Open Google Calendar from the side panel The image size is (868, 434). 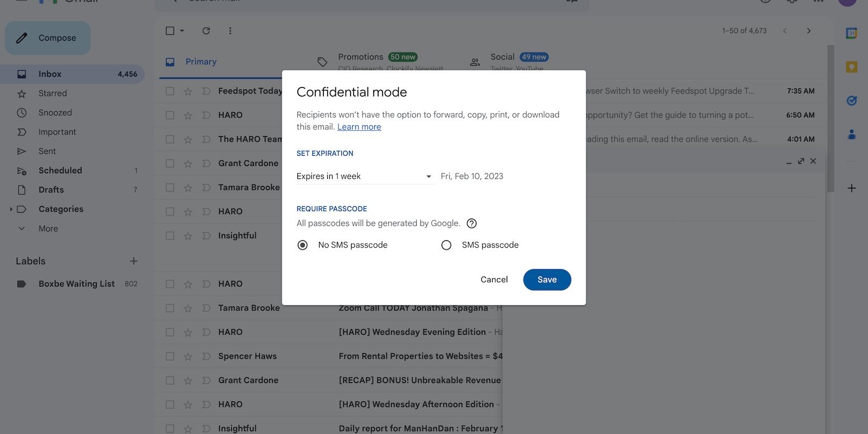pyautogui.click(x=852, y=34)
